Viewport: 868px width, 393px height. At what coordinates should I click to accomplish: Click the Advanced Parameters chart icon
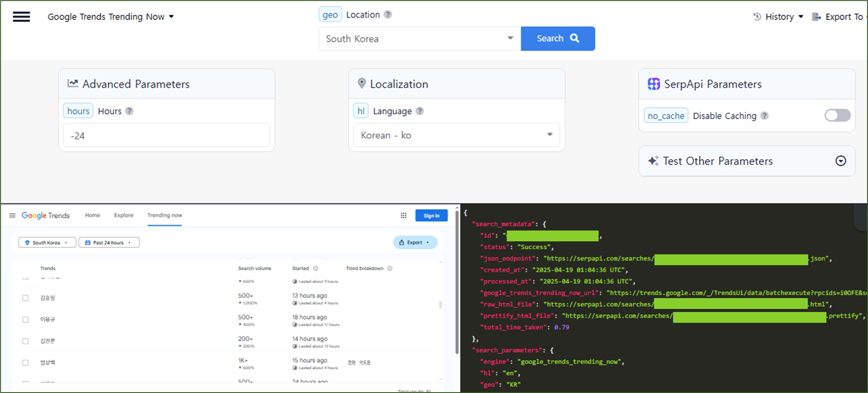73,83
